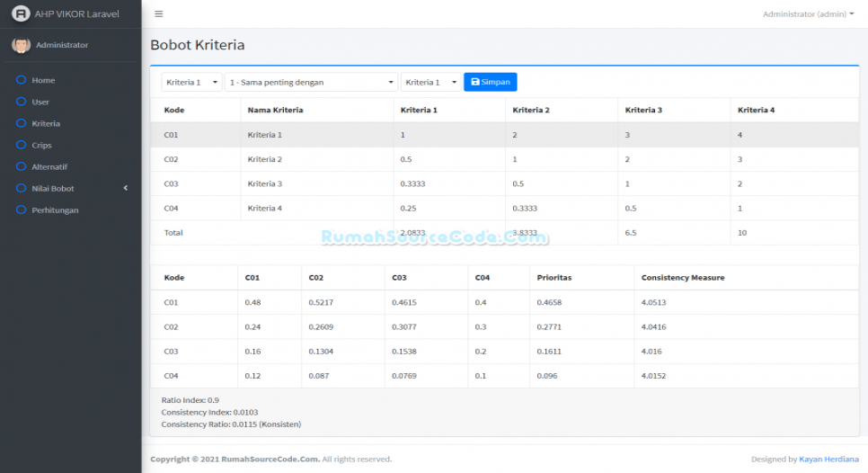
Task: Open the '1 - Sama penting dengan' dropdown
Action: tap(311, 82)
